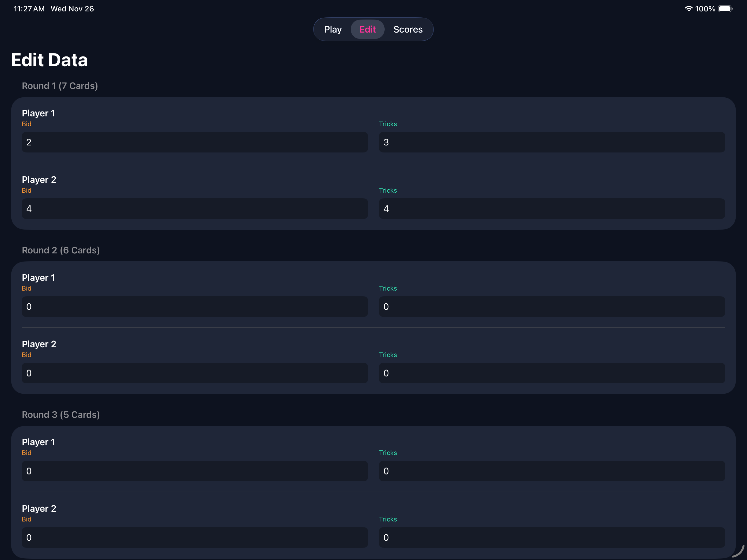Edit Round 1 Player 1 Bid field

pos(195,142)
